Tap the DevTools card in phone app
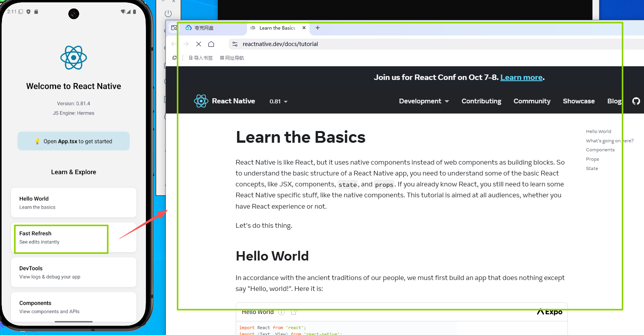644x335 pixels. pyautogui.click(x=73, y=272)
